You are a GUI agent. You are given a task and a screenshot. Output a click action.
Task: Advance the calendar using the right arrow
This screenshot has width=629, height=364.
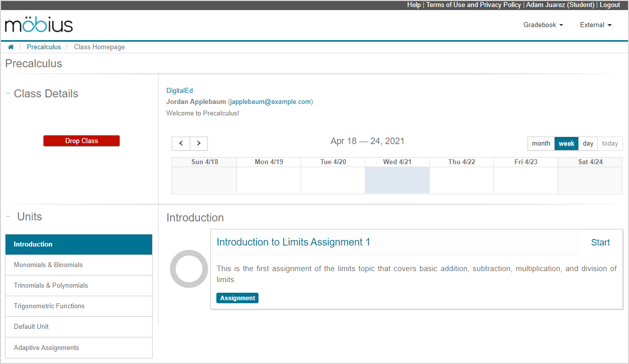pos(198,143)
